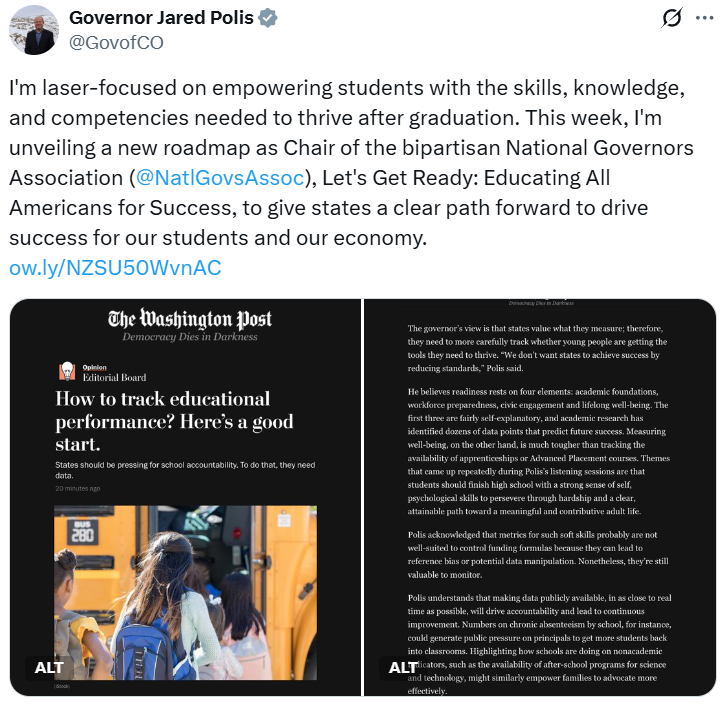Open the ow.ly/NZSU50WvnAC link
Image resolution: width=724 pixels, height=704 pixels.
click(x=115, y=268)
